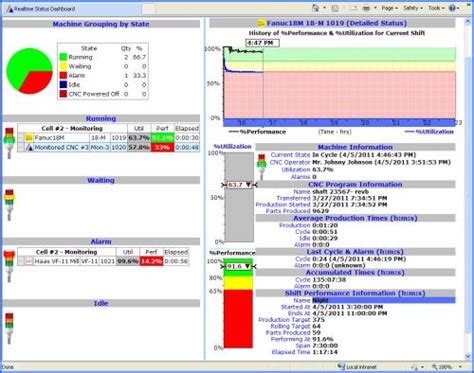The width and height of the screenshot is (474, 373).
Task: Click the green Running legend swatch
Action: pos(63,57)
